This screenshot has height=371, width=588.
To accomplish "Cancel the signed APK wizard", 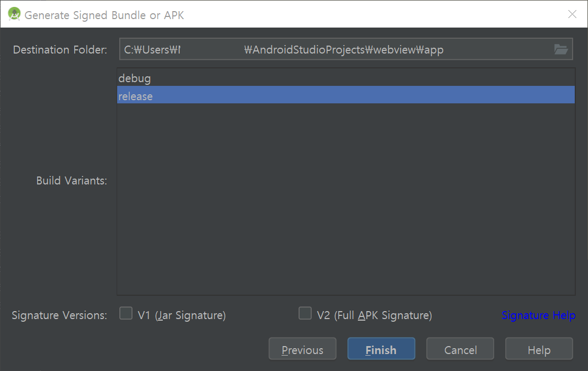I will click(460, 349).
